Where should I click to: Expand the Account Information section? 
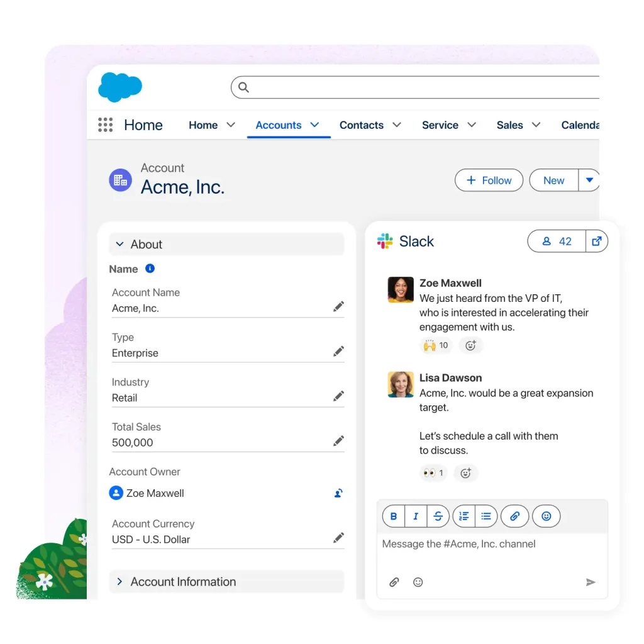click(x=119, y=582)
